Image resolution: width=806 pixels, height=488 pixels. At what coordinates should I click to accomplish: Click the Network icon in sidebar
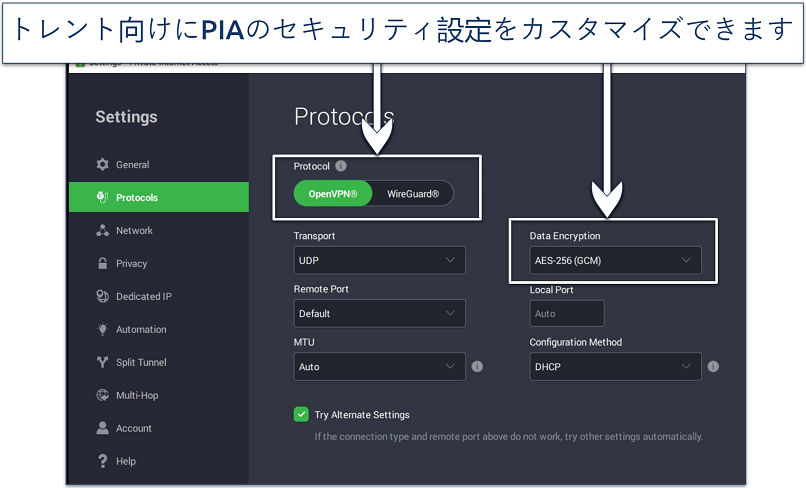click(102, 231)
